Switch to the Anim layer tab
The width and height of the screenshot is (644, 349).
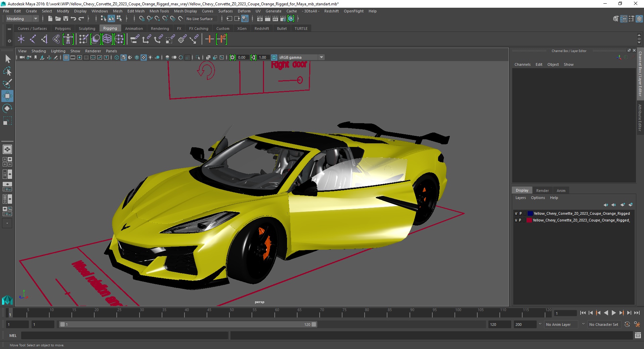tap(561, 190)
